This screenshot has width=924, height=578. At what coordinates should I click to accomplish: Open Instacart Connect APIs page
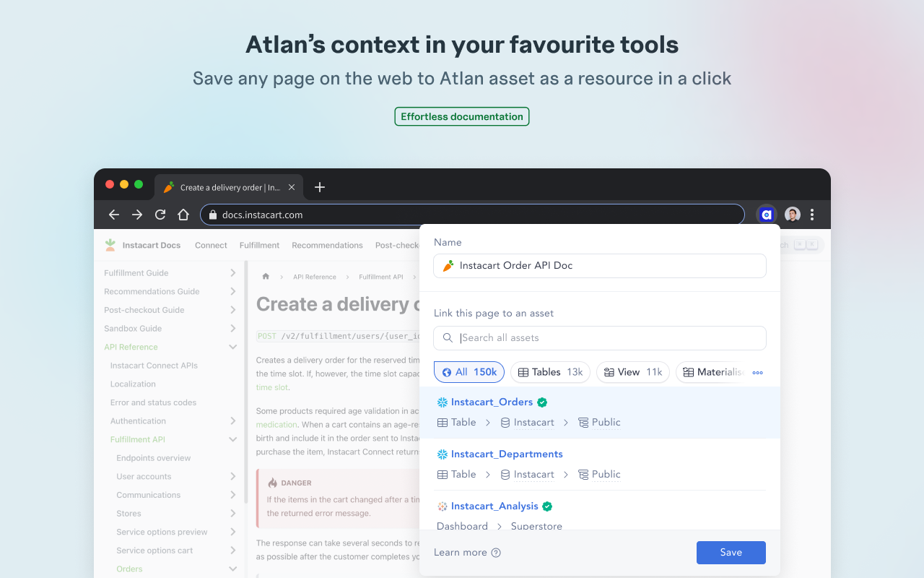pyautogui.click(x=154, y=366)
